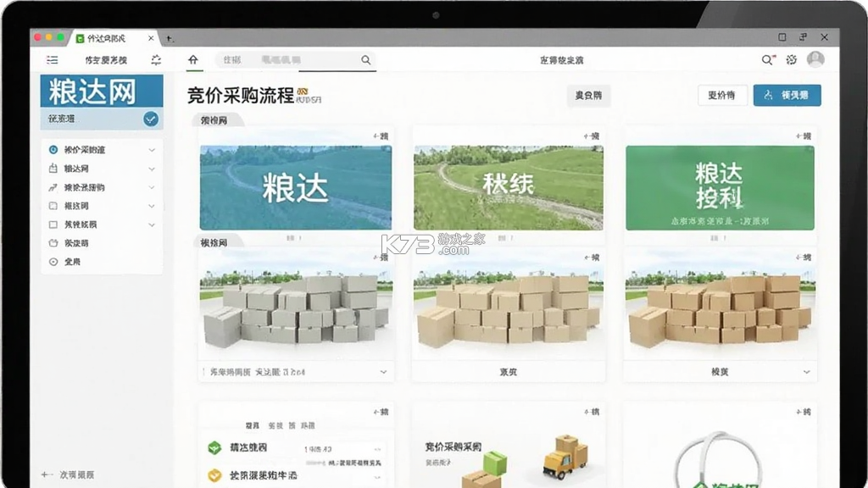The width and height of the screenshot is (868, 488).
Task: Click arrow link atop the shield list card
Action: point(381,412)
